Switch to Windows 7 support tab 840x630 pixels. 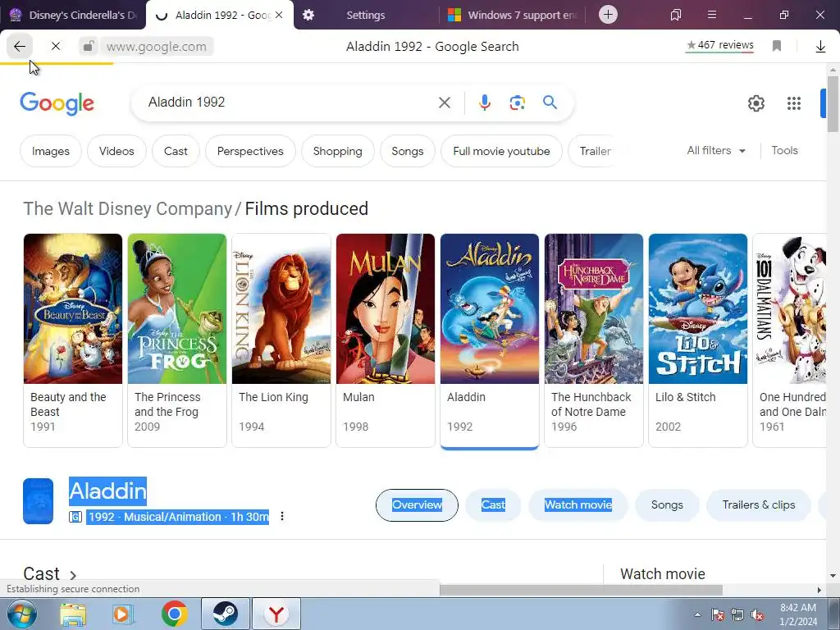(512, 15)
